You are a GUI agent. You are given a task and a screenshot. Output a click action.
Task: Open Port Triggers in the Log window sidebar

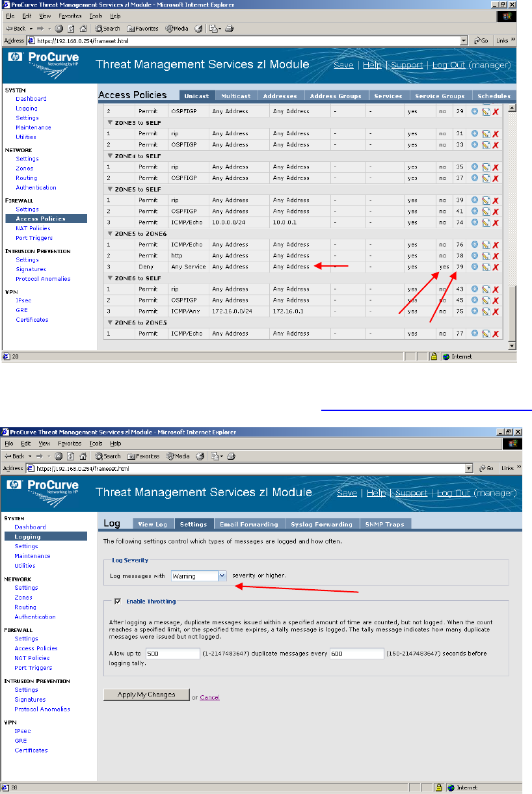coord(34,667)
